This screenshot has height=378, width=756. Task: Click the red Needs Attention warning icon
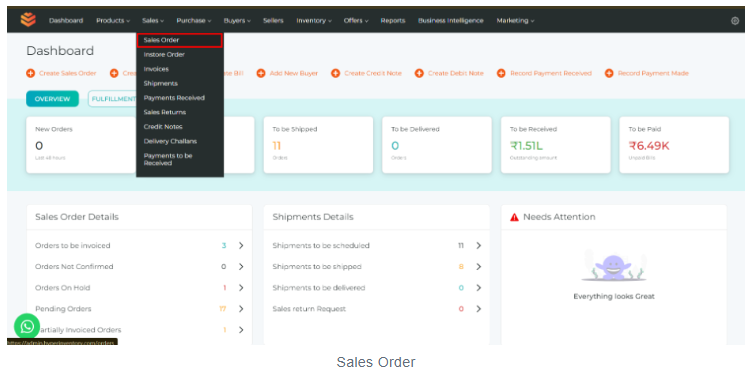click(514, 217)
